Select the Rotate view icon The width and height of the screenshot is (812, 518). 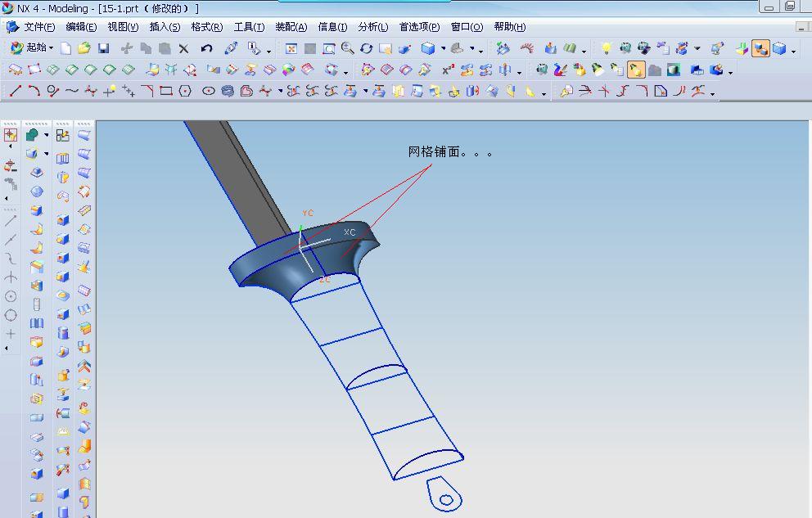pyautogui.click(x=366, y=48)
